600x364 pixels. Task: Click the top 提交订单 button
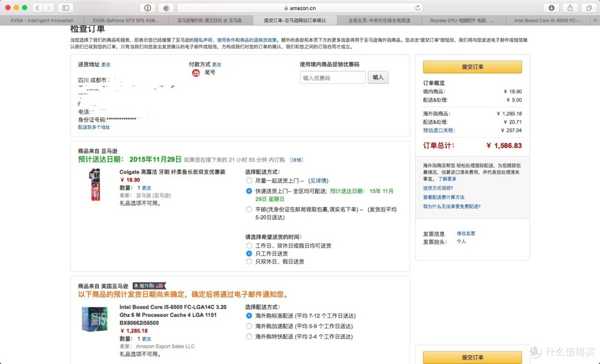click(x=472, y=67)
